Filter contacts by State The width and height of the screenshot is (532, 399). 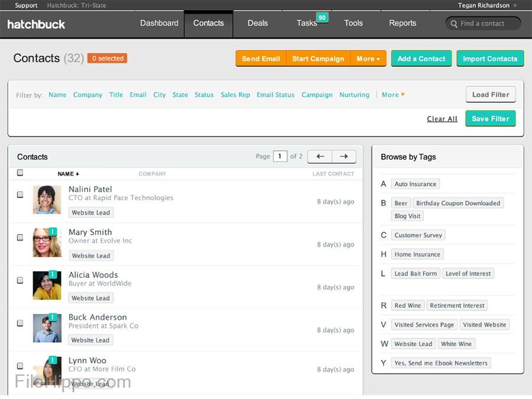tap(180, 95)
